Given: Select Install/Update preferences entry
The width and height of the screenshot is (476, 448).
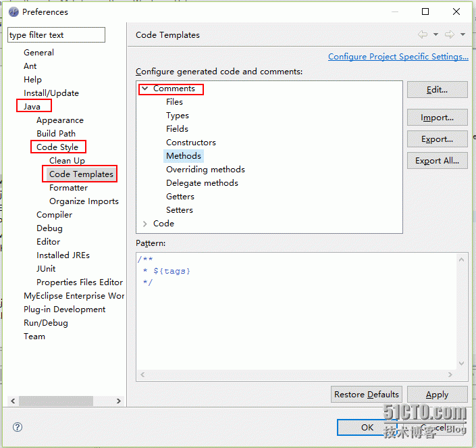Looking at the screenshot, I should pyautogui.click(x=51, y=93).
